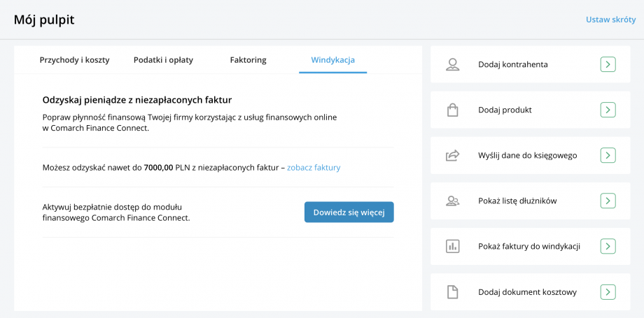Screen dimensions: 644x318
Task: Open the arrow for Pokaż faktury do windykacji
Action: pos(608,246)
